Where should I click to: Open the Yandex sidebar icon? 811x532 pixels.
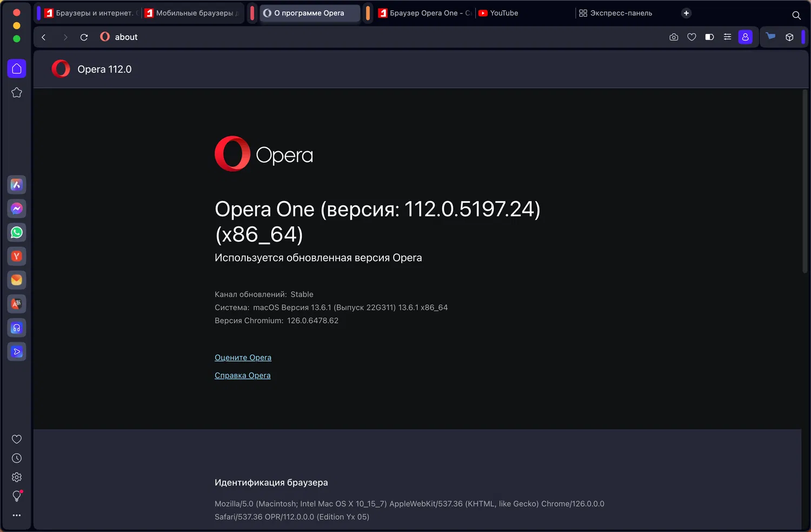point(17,256)
